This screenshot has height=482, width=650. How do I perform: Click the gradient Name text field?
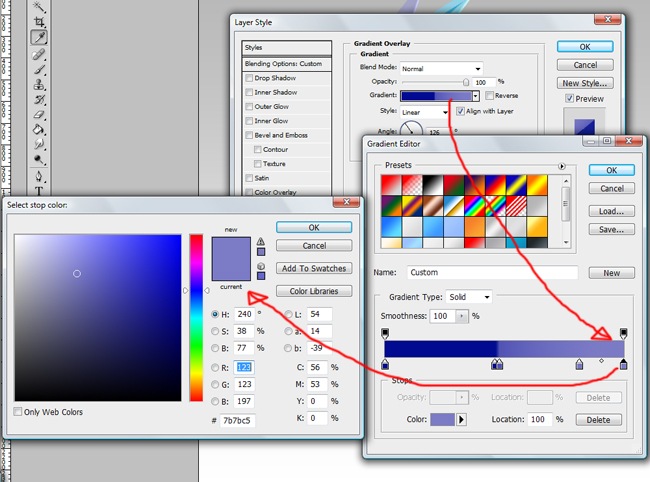(492, 272)
